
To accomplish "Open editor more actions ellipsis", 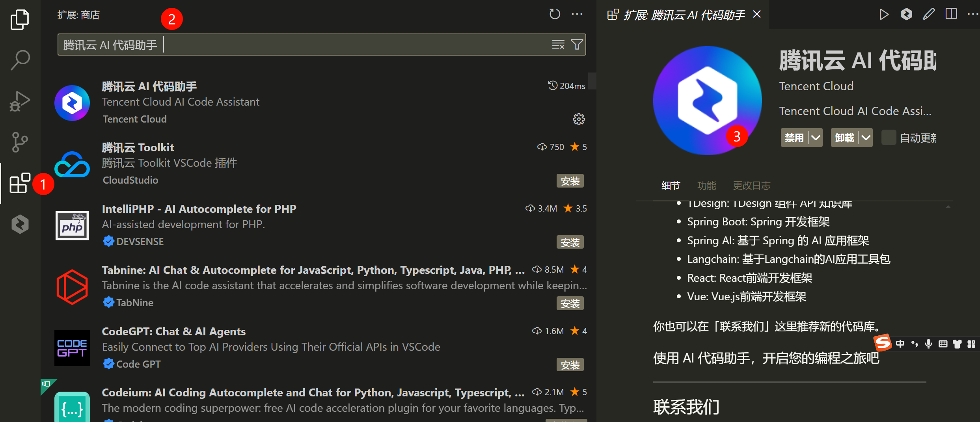I will (x=973, y=15).
